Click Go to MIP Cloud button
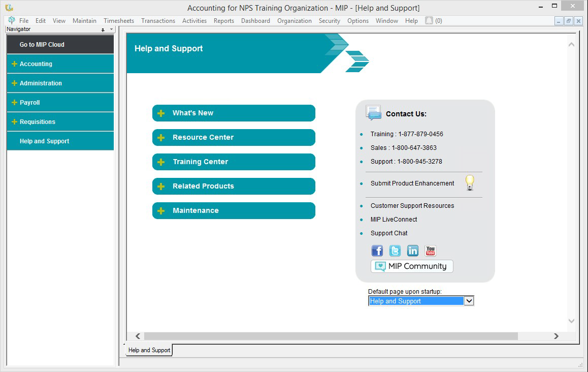Image resolution: width=588 pixels, height=372 pixels. [x=60, y=44]
